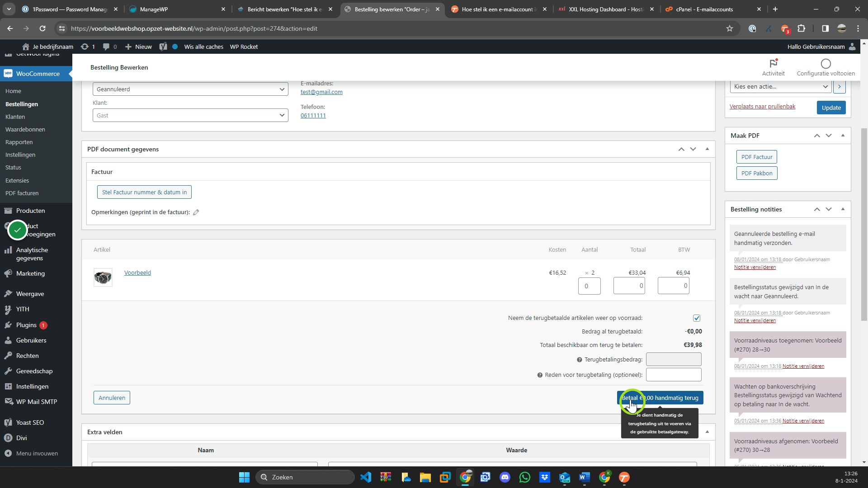
Task: Reload the page in Chrome
Action: pos(42,28)
